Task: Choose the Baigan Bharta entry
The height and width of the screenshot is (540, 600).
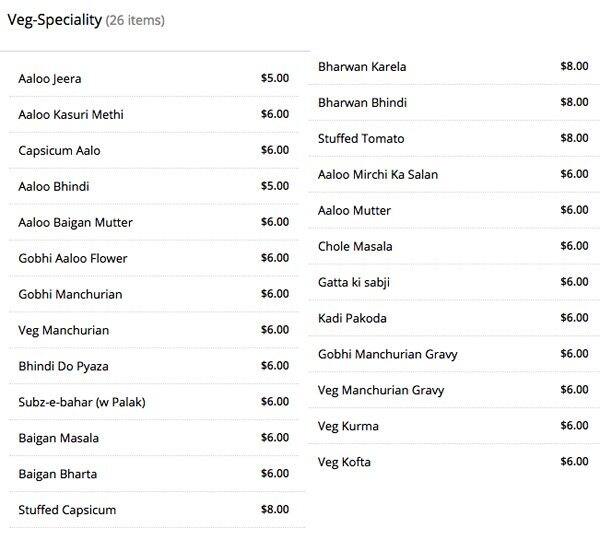Action: (154, 474)
